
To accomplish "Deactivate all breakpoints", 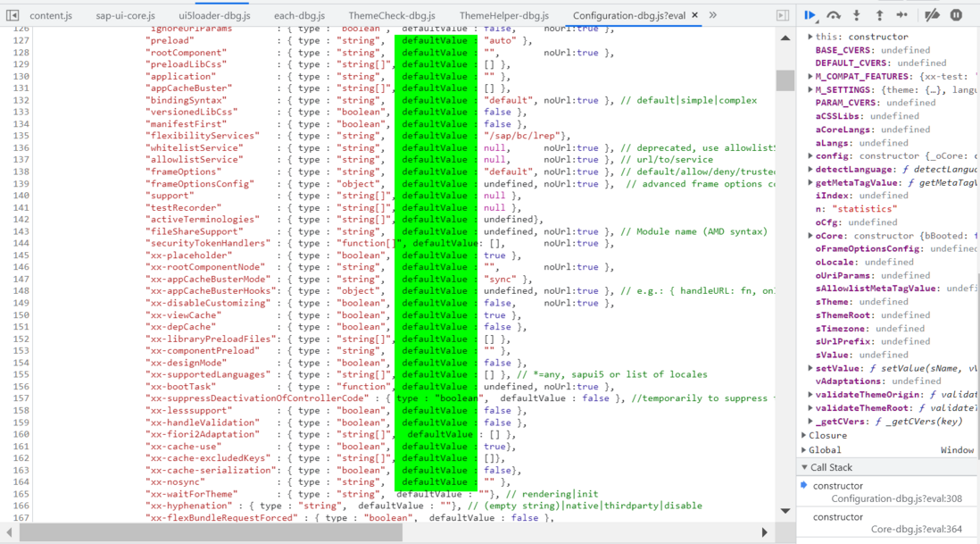I will click(x=932, y=15).
